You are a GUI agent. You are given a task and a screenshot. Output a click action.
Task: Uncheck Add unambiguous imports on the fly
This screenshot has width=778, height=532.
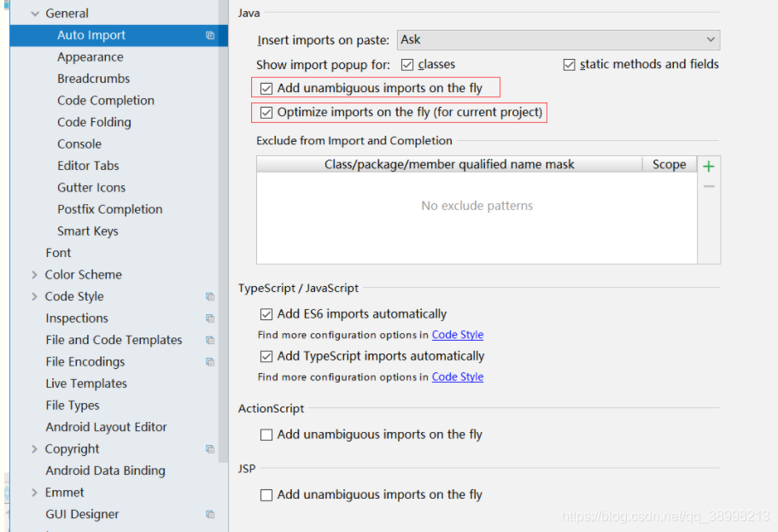[266, 86]
